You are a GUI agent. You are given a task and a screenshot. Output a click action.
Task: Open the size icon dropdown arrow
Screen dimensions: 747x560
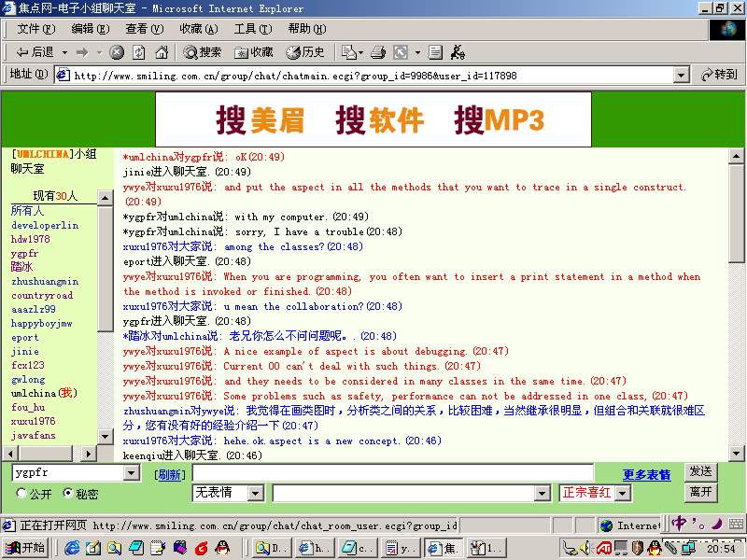coord(417,52)
